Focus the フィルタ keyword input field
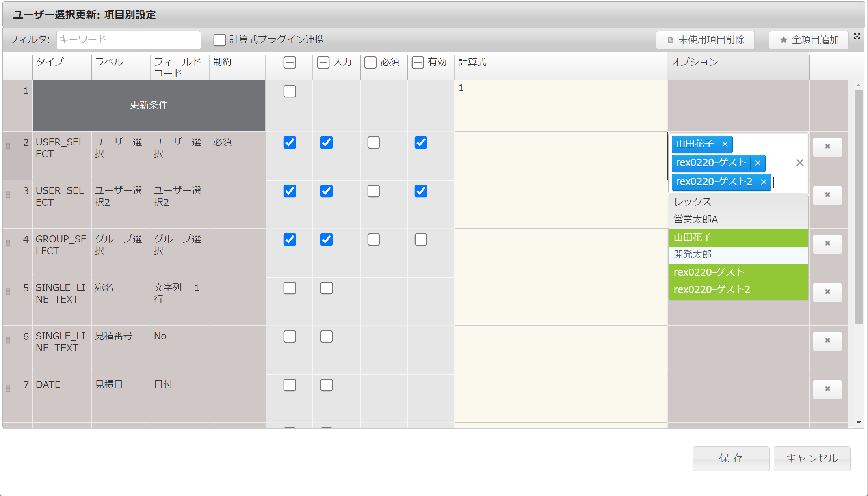Screen dimensions: 868x496 [128, 40]
